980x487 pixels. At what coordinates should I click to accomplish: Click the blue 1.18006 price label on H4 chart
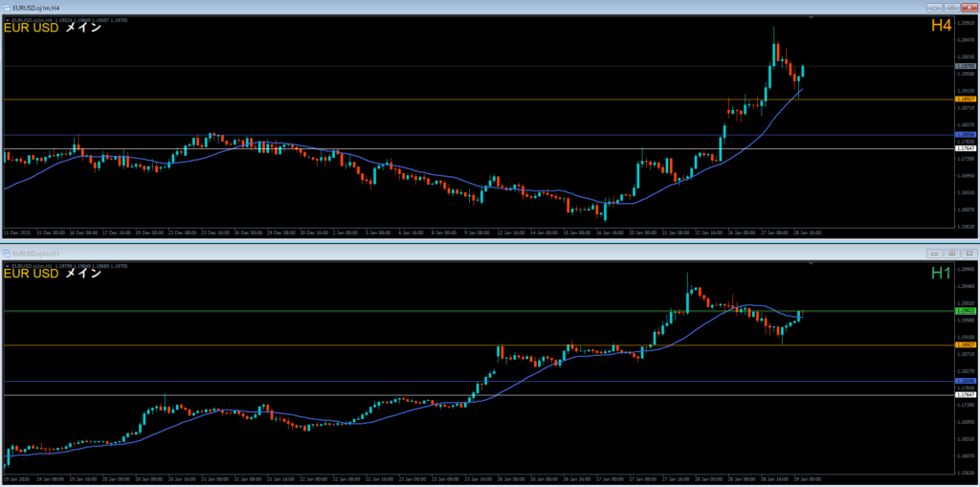click(x=966, y=135)
